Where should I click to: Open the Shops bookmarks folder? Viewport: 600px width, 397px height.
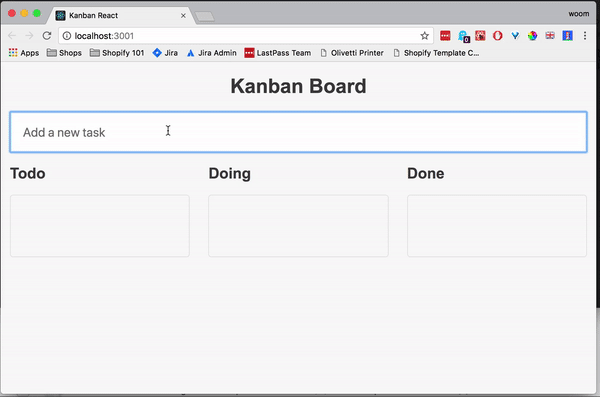point(64,53)
